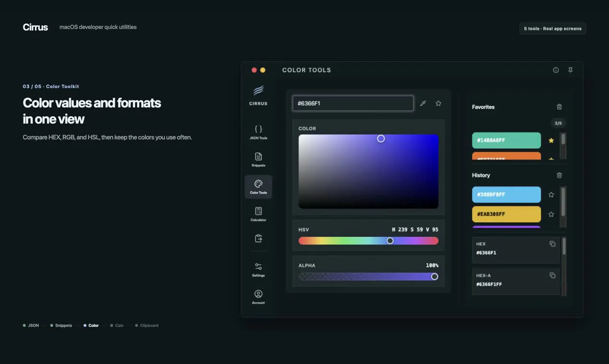The height and width of the screenshot is (364, 609).
Task: Click the Cirrus brand name in header
Action: (x=35, y=27)
